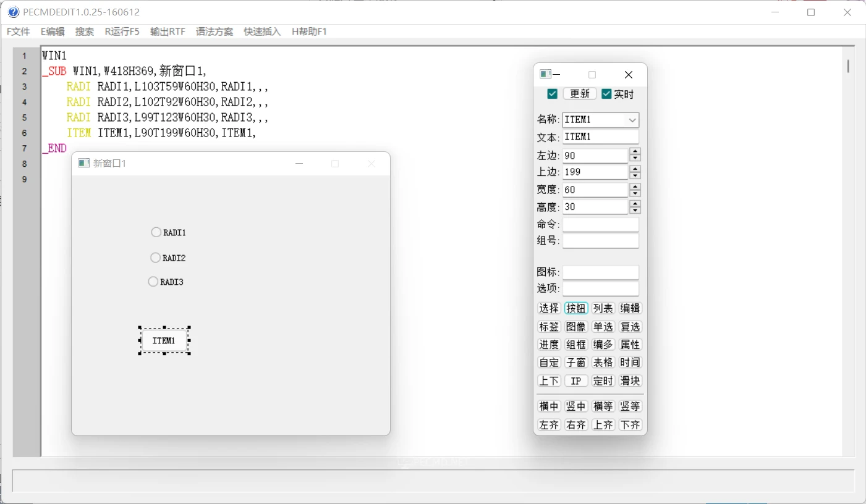Click the properties panel window icon
866x504 pixels.
point(545,75)
